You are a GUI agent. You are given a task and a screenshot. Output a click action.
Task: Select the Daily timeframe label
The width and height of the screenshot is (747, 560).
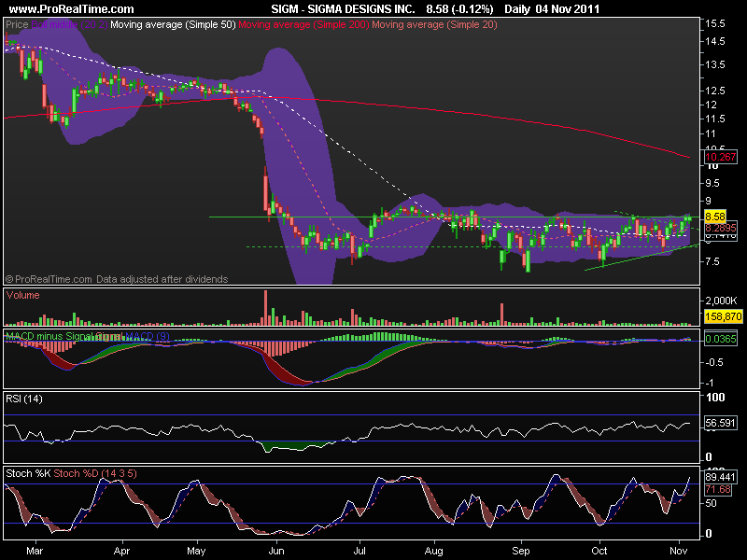coord(517,9)
